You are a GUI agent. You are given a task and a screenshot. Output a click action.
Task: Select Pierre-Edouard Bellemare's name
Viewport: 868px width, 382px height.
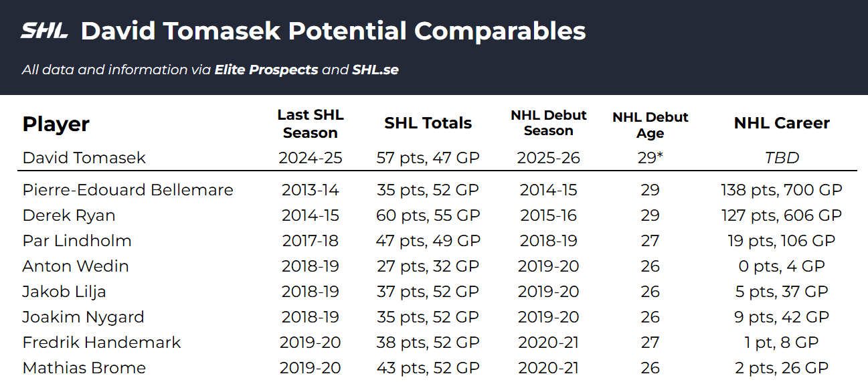click(x=128, y=190)
